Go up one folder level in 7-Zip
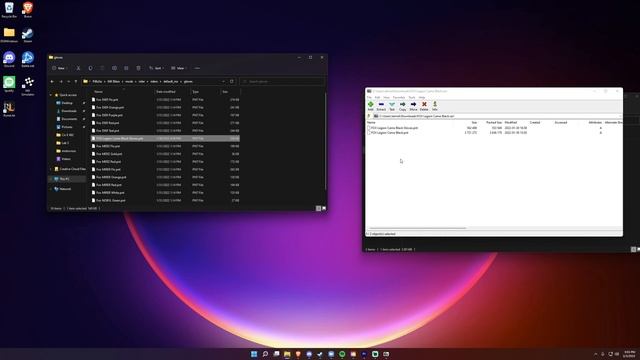 pyautogui.click(x=369, y=116)
